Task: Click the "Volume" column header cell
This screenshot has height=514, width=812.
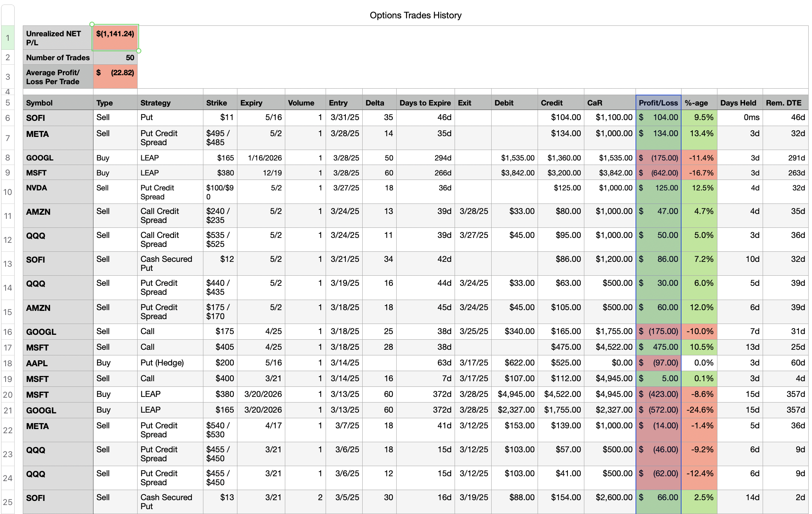Action: pyautogui.click(x=305, y=103)
